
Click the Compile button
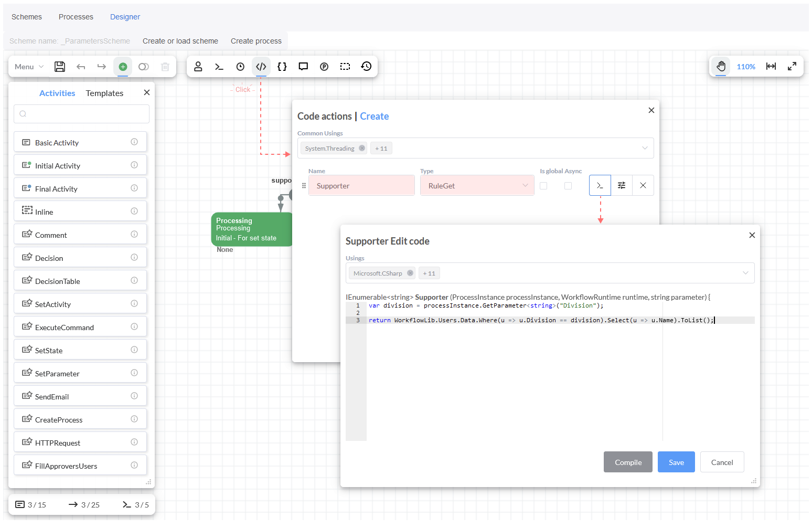point(628,462)
